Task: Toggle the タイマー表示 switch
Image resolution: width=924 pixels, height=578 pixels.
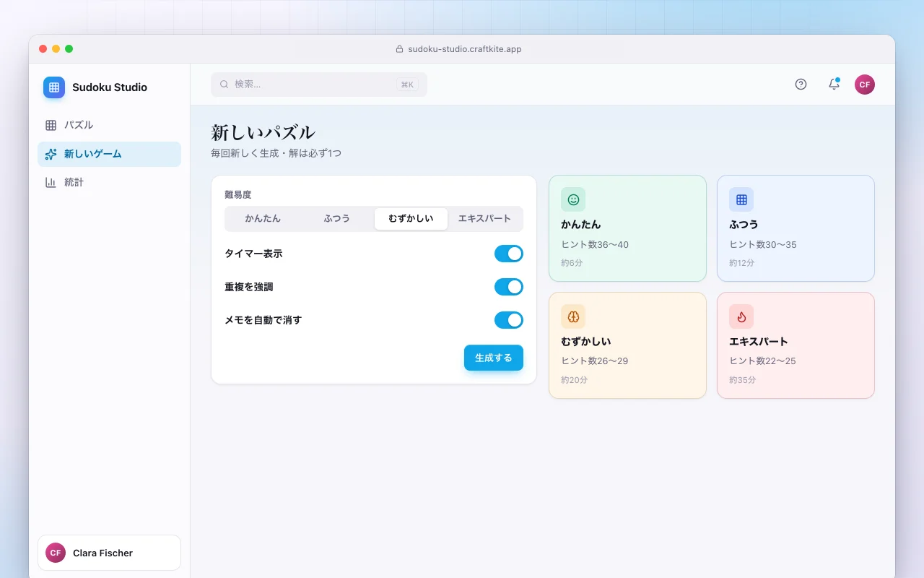Action: pyautogui.click(x=509, y=254)
